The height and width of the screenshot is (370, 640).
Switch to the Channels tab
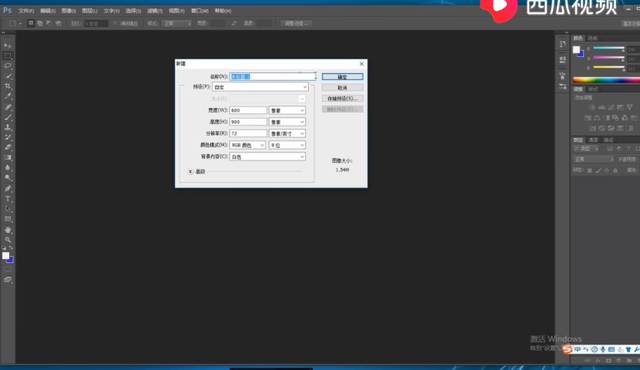593,140
